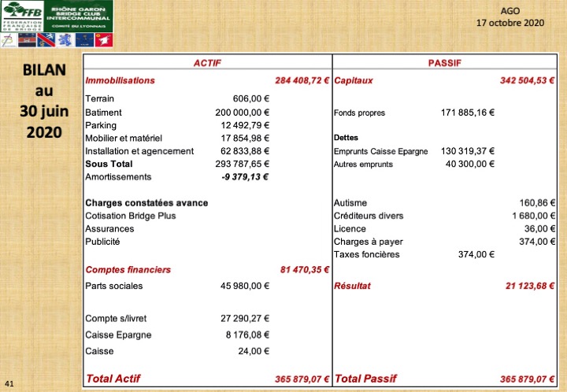Select the Créditeurs divers label
Screen dimensions: 567x392
369,216
